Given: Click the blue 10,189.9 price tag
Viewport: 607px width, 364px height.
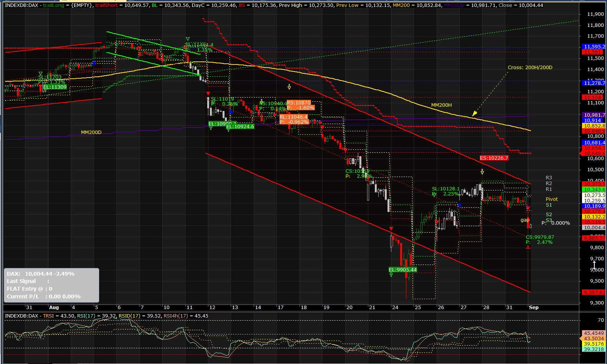Looking at the screenshot, I should 594,206.
